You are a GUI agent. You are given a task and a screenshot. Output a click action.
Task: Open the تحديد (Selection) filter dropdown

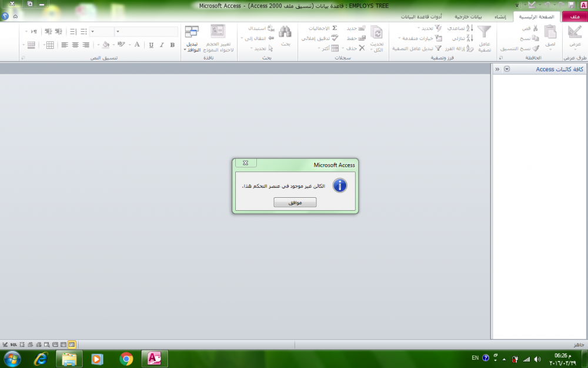pos(430,28)
